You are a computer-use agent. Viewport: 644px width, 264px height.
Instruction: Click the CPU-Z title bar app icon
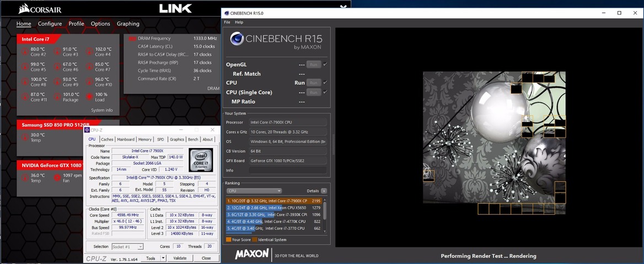(x=87, y=130)
